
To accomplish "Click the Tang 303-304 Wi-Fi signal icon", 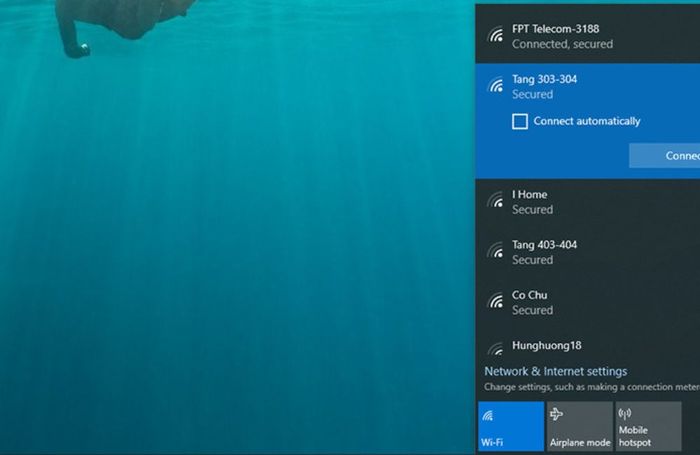I will click(496, 85).
